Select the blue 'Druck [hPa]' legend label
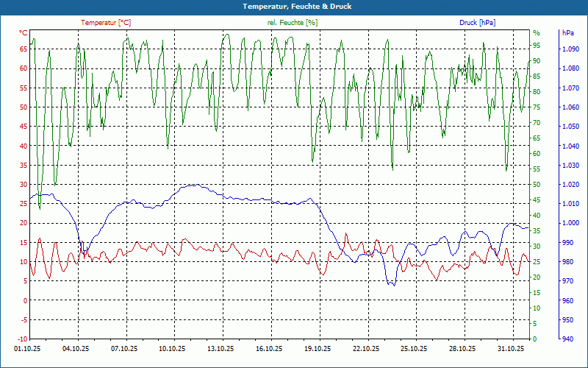Screen dimensions: 588x368 coord(477,23)
